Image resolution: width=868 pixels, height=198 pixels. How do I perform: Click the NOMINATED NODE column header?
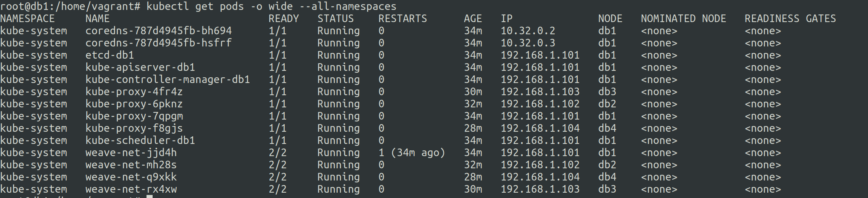point(683,19)
